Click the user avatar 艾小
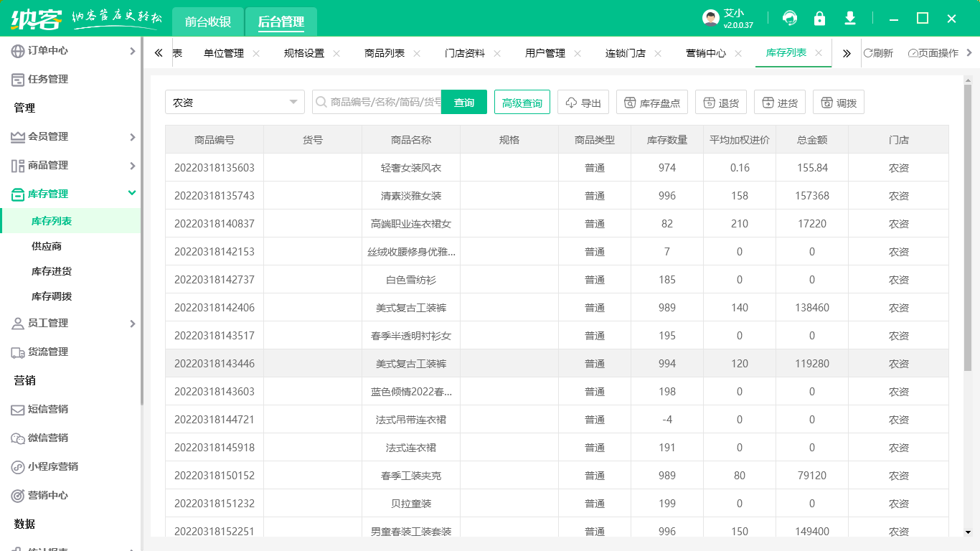The width and height of the screenshot is (980, 551). point(710,19)
